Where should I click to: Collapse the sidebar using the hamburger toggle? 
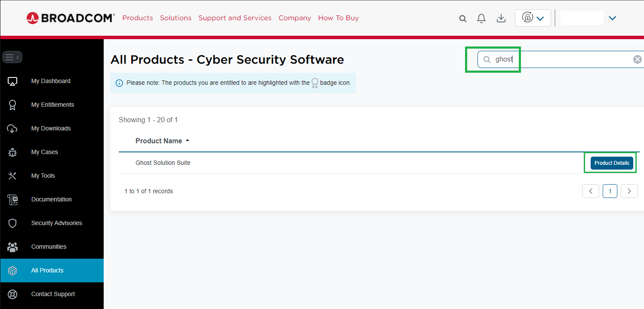point(12,57)
